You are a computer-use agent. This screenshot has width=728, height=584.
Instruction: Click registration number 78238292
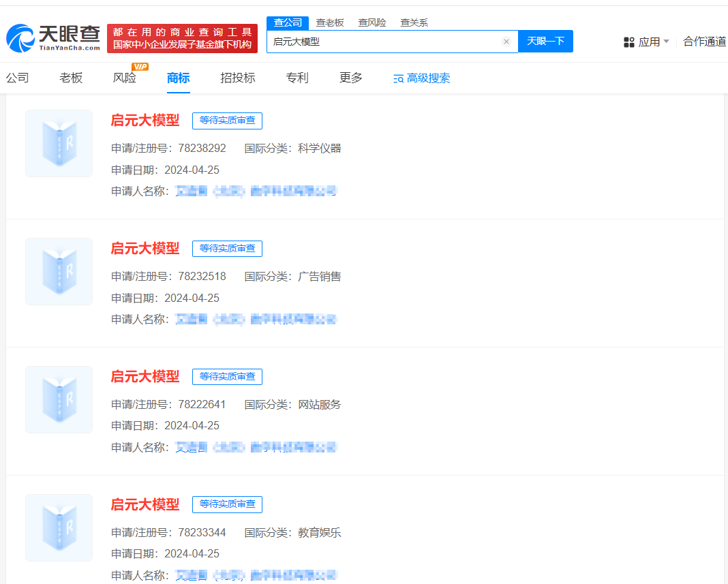[202, 149]
